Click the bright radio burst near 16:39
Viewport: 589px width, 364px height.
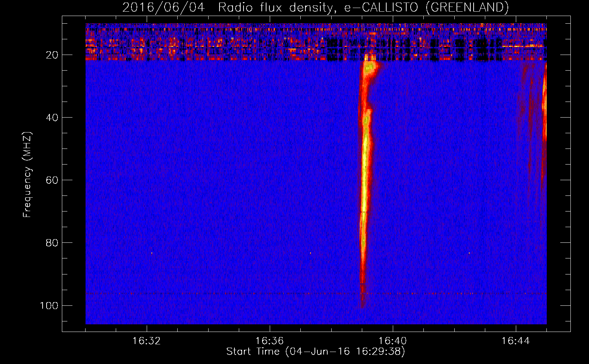[365, 182]
